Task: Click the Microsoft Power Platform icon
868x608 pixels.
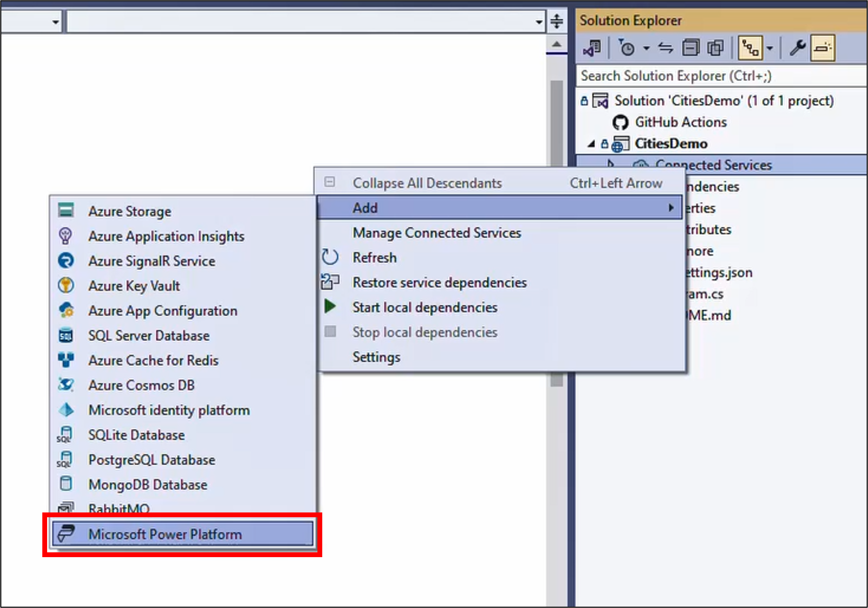Action: (x=66, y=533)
